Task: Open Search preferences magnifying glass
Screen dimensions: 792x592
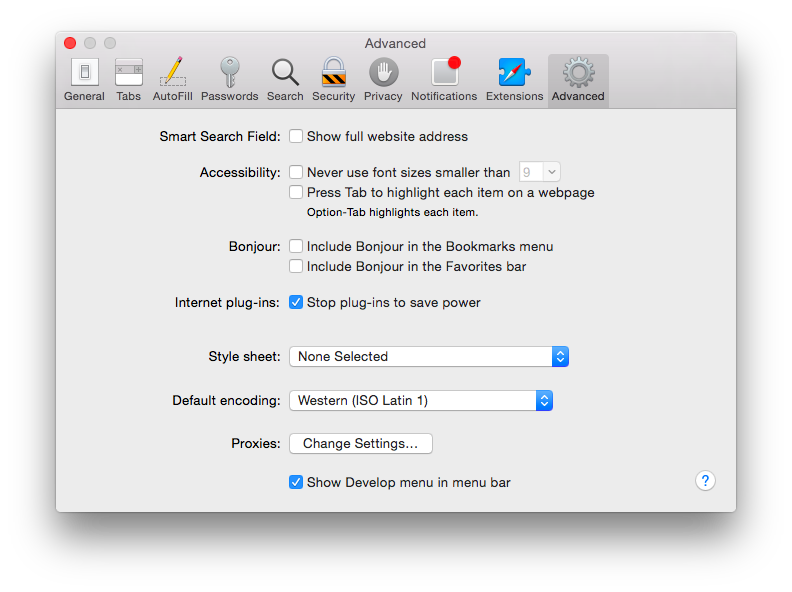Action: (285, 79)
